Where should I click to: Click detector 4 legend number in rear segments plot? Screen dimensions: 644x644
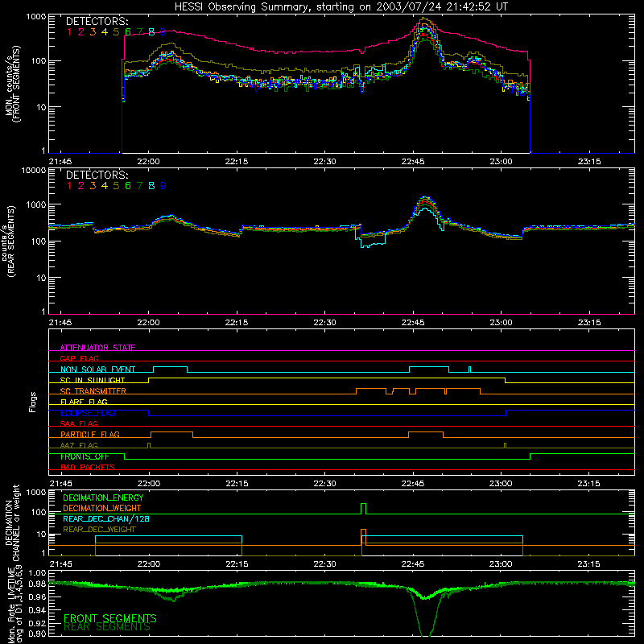click(105, 186)
